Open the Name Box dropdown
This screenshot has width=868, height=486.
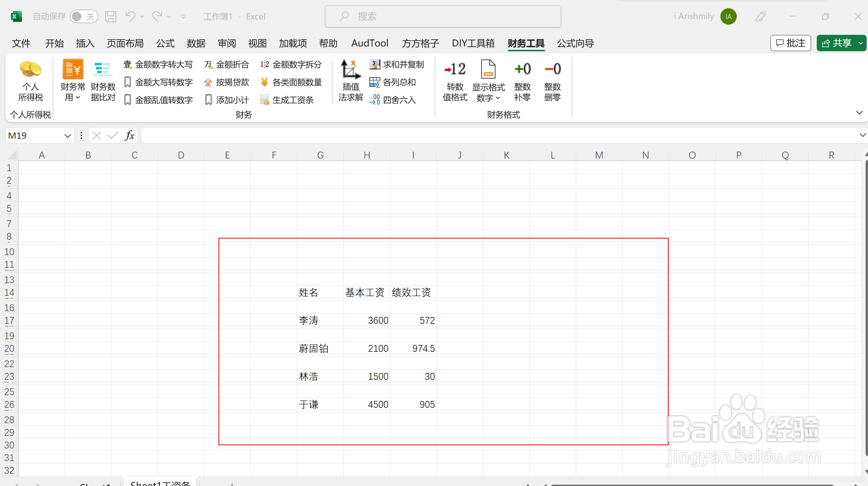67,136
